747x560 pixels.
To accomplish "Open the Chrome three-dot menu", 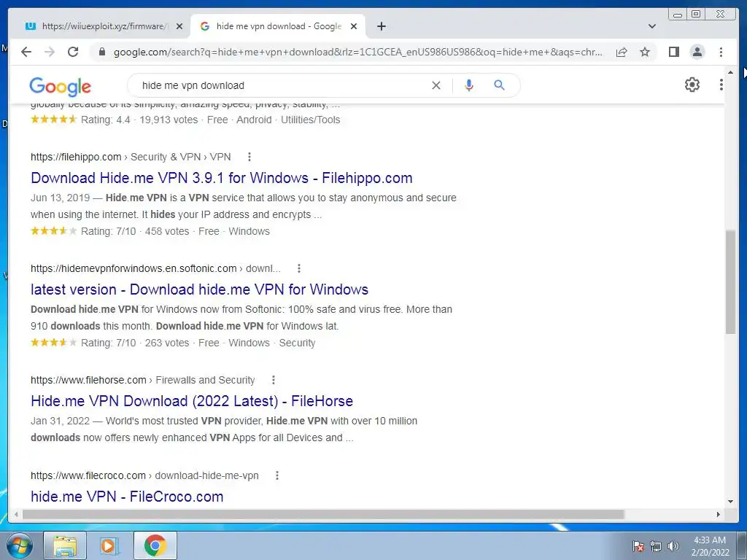I will click(x=721, y=52).
